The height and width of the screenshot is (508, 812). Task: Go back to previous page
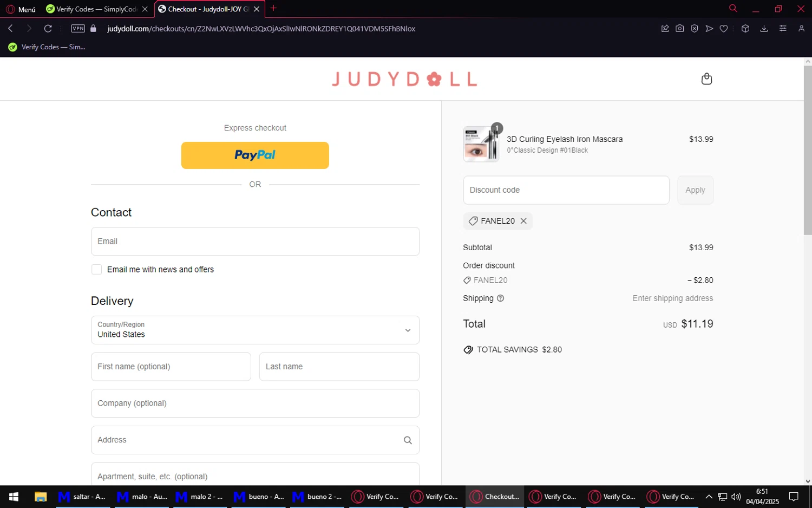[x=10, y=29]
